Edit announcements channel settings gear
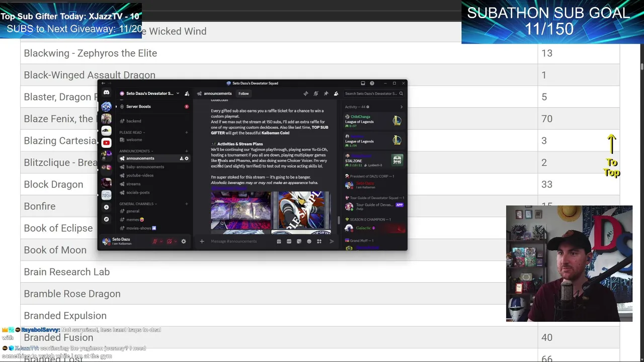 click(x=187, y=158)
